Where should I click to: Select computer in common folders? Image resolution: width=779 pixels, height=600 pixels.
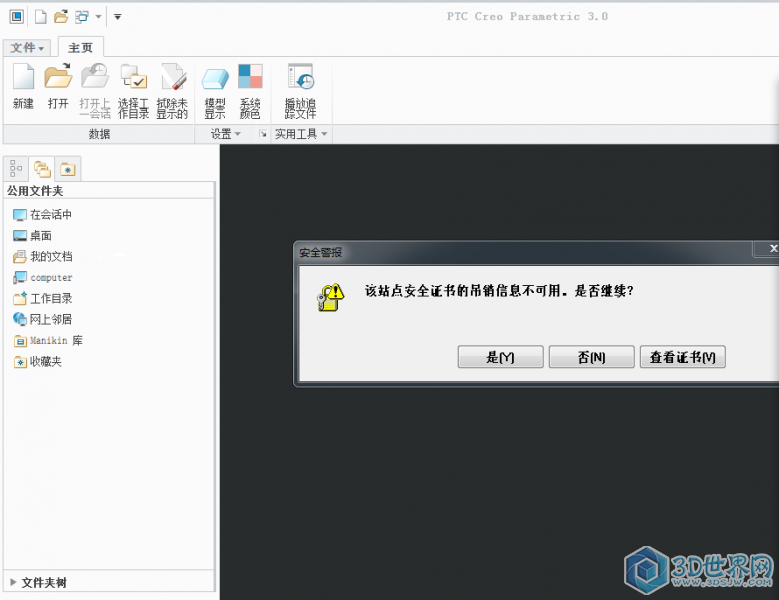(43, 277)
